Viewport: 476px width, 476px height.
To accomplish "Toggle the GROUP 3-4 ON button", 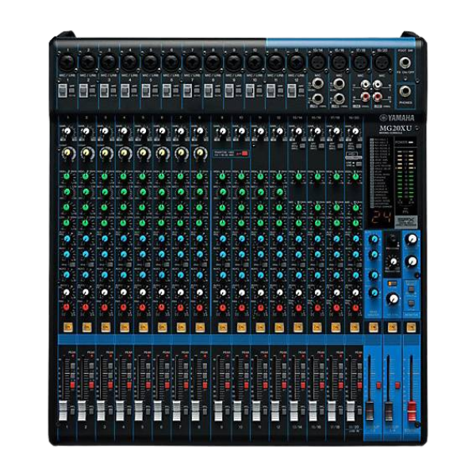I will point(392,327).
